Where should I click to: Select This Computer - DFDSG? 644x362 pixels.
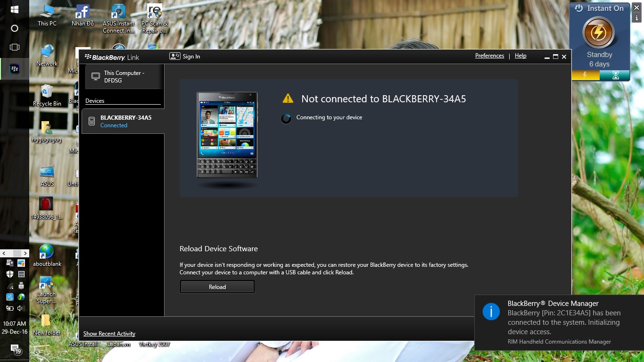(124, 77)
